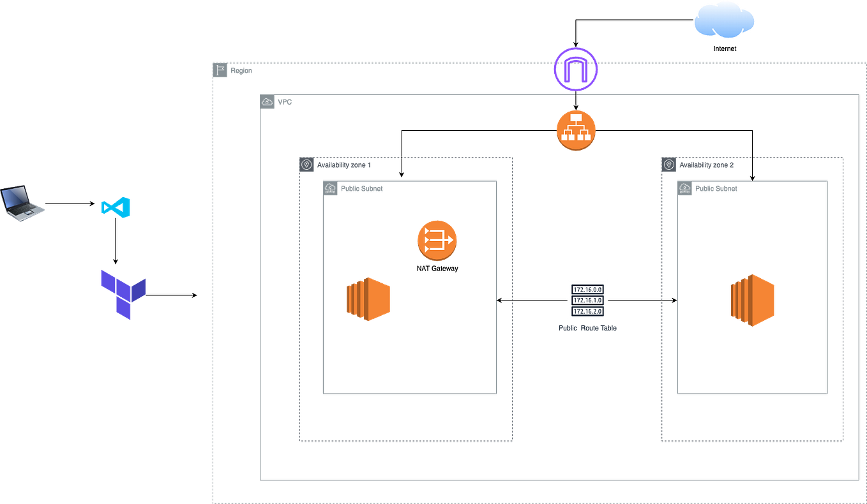Select the EC2 instance in Availability Zone 1
The width and height of the screenshot is (867, 504).
click(x=368, y=299)
